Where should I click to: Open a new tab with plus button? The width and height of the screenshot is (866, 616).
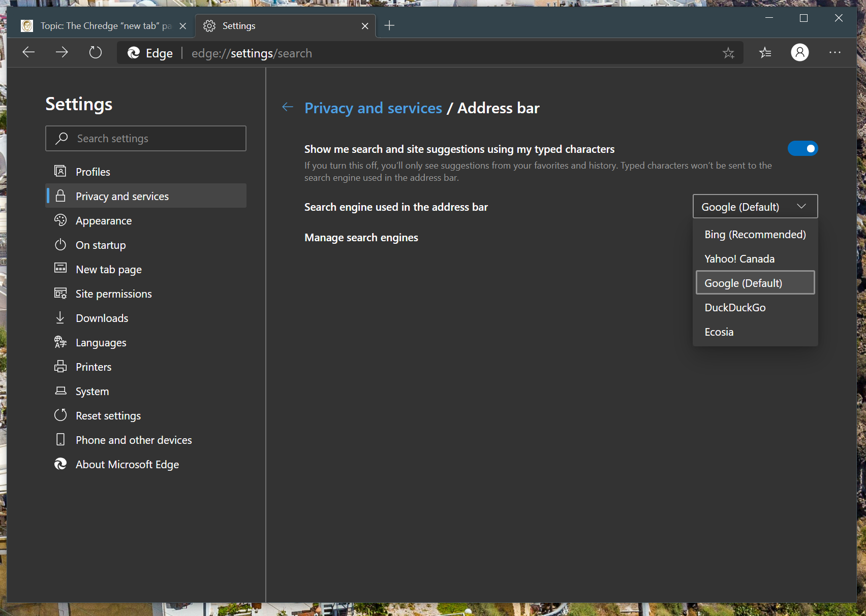389,25
